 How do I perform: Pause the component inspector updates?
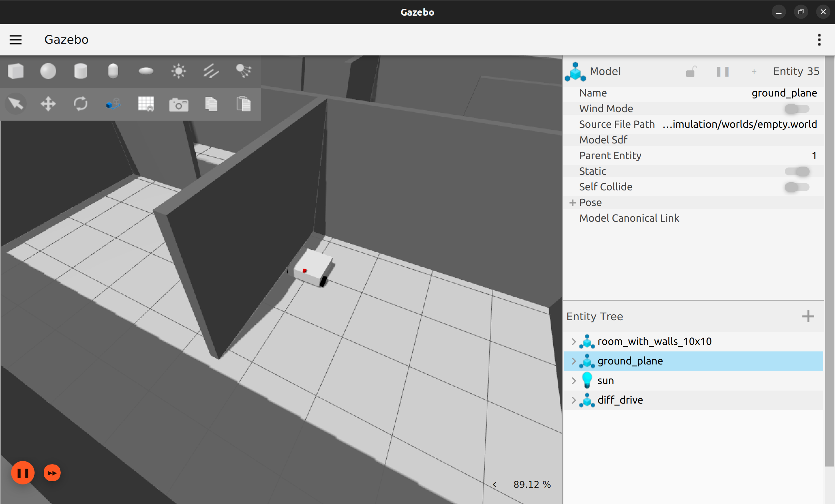click(722, 71)
